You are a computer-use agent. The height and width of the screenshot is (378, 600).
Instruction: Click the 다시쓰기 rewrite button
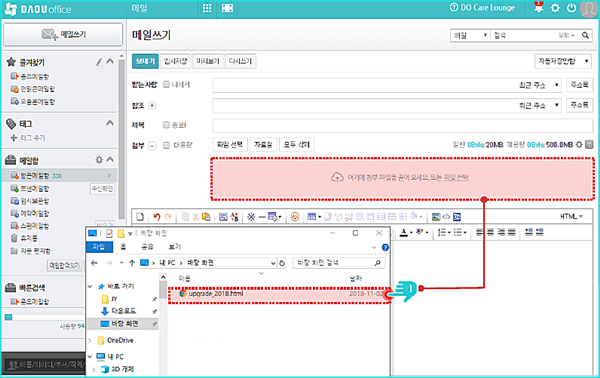(240, 61)
